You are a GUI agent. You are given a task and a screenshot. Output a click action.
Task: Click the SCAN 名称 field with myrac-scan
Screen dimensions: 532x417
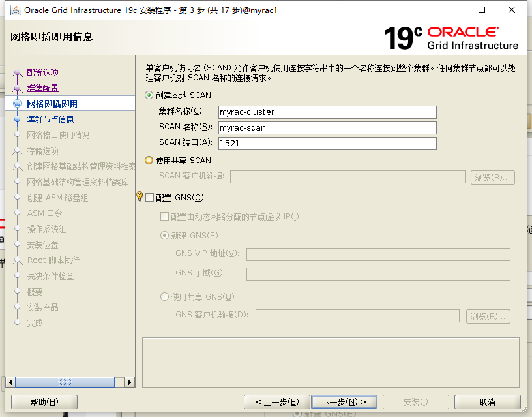coord(327,128)
